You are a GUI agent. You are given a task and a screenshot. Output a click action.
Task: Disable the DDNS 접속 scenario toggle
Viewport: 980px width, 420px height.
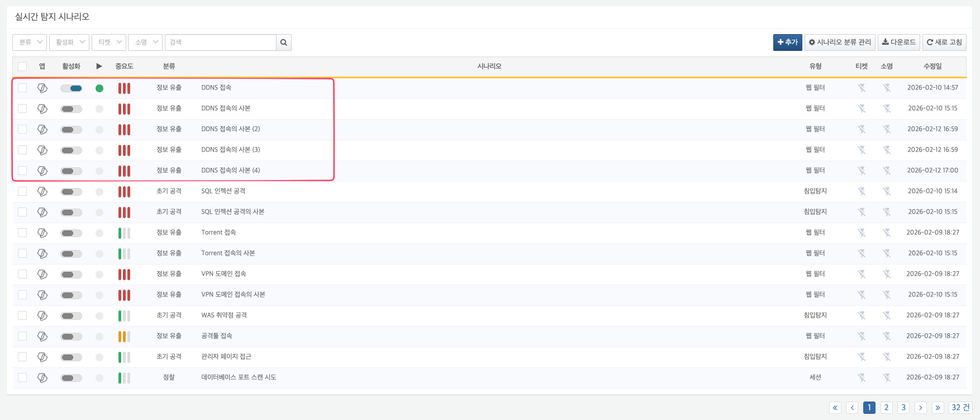(x=72, y=88)
